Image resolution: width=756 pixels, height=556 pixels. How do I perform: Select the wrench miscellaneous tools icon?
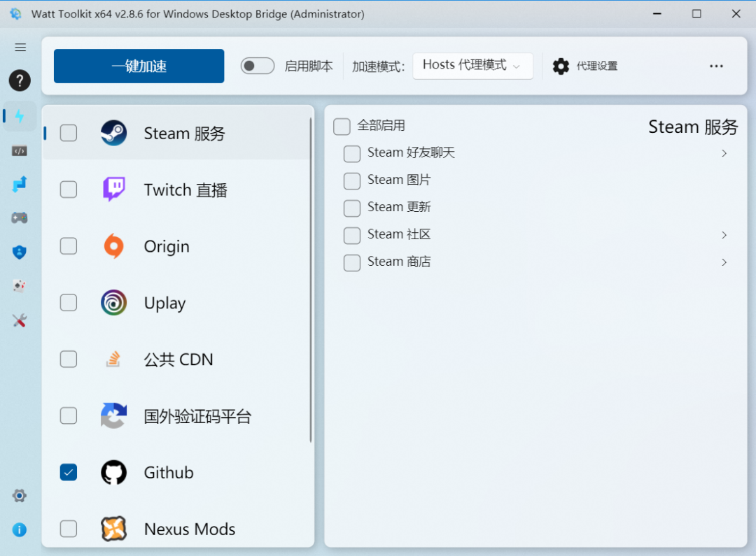[20, 320]
